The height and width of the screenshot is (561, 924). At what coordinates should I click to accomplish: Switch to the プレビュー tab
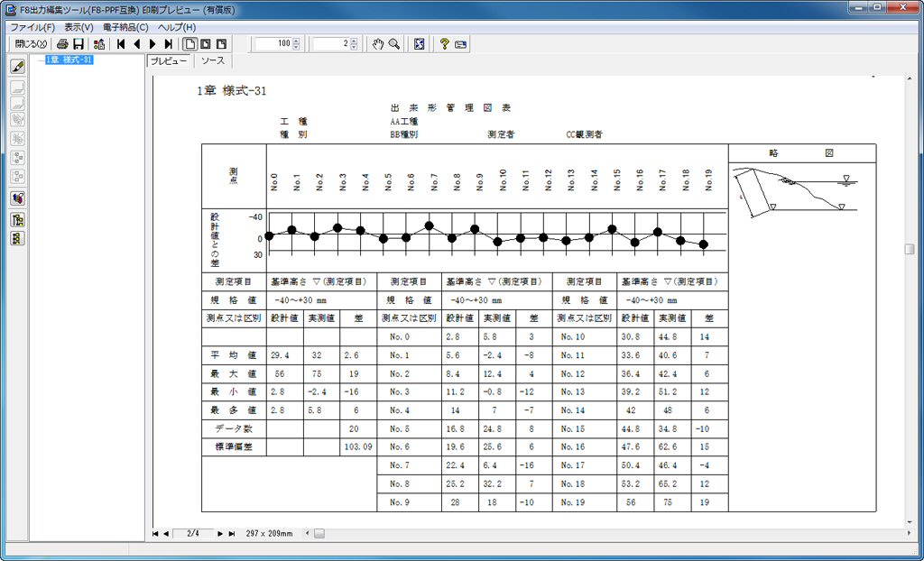pos(169,61)
